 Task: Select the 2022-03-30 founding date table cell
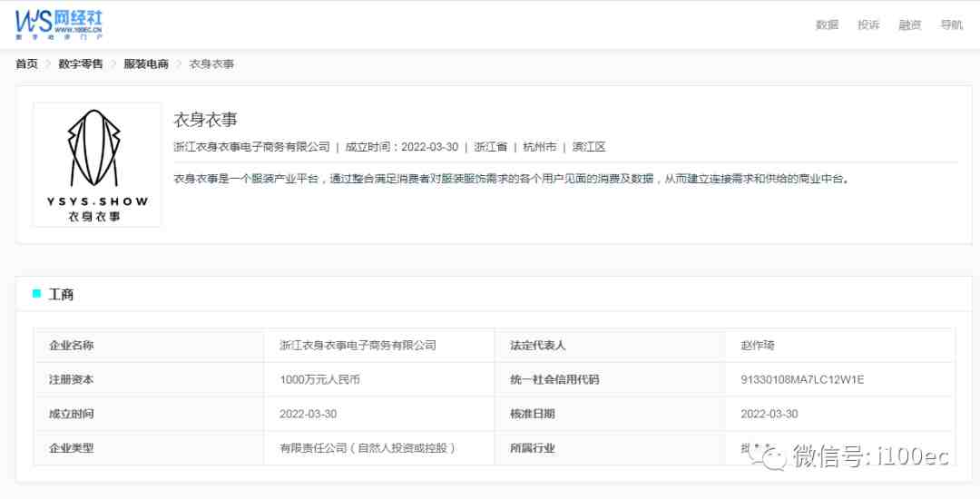378,414
